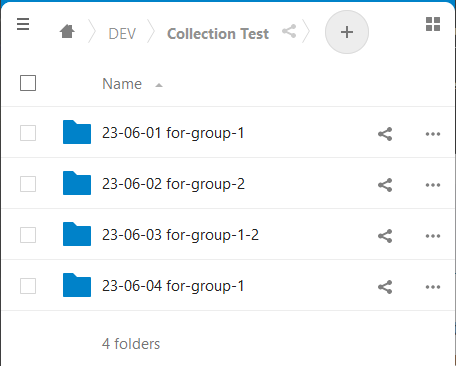Open actions menu for 23-06-02 for-group-2
Screen dimensions: 456x366
coord(433,185)
